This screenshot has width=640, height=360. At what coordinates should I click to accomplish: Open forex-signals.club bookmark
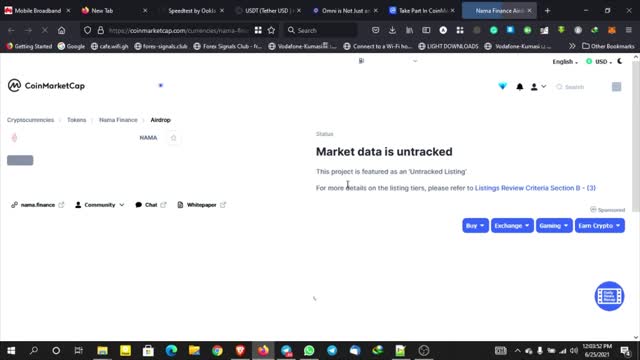[161, 46]
